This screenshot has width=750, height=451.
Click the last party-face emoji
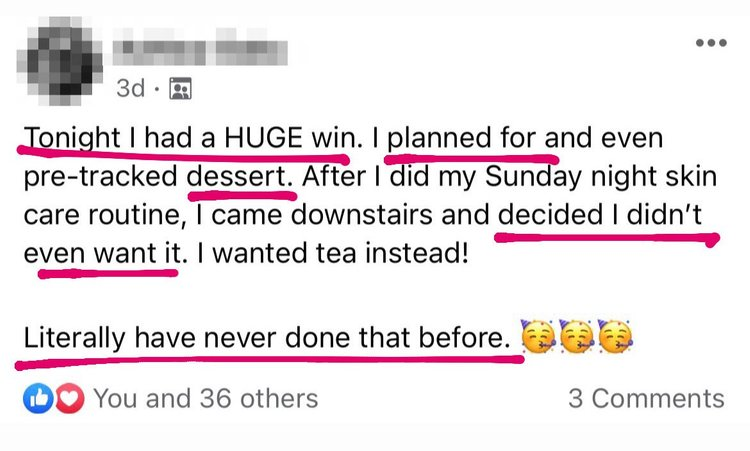click(x=616, y=340)
